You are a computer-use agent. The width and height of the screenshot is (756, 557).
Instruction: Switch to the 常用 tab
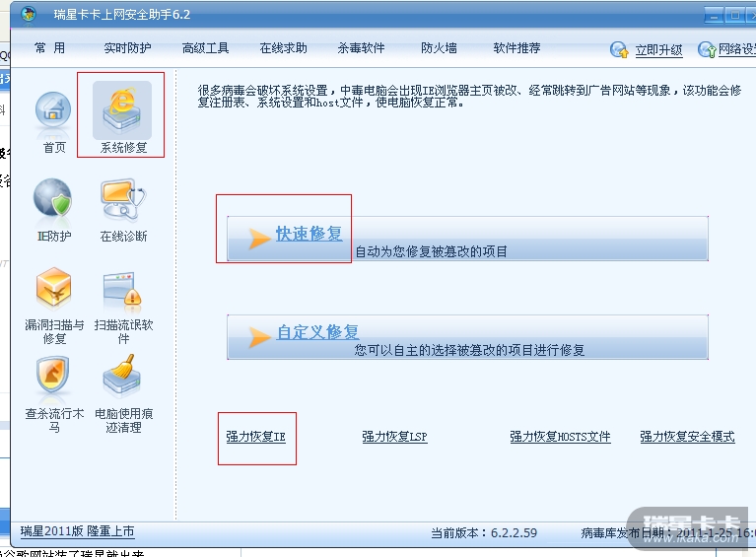click(49, 47)
